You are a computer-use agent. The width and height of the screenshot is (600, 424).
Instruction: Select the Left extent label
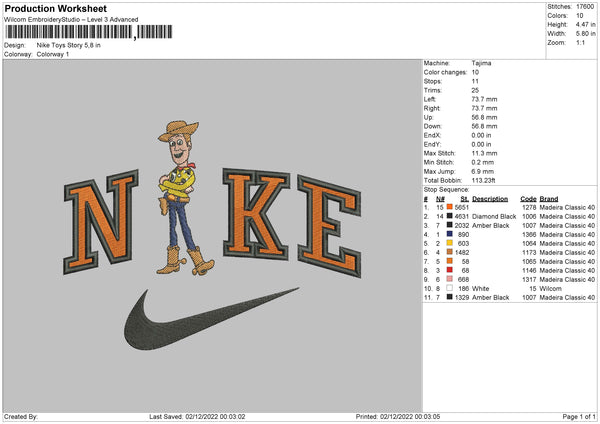point(430,99)
